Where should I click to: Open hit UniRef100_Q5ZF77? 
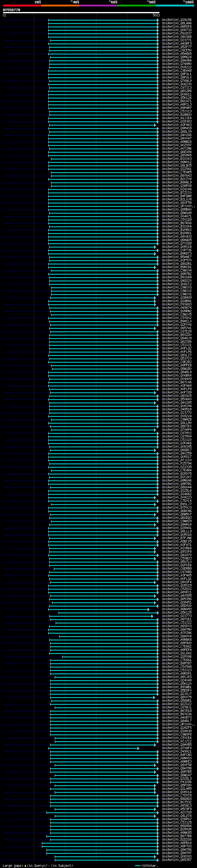pos(177,47)
